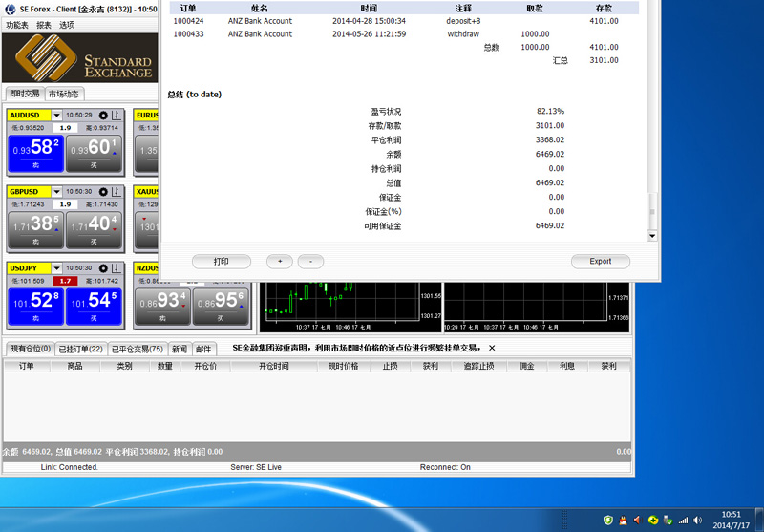Open the chart icon on AUDUSD panel
764x532 pixels.
pos(116,116)
